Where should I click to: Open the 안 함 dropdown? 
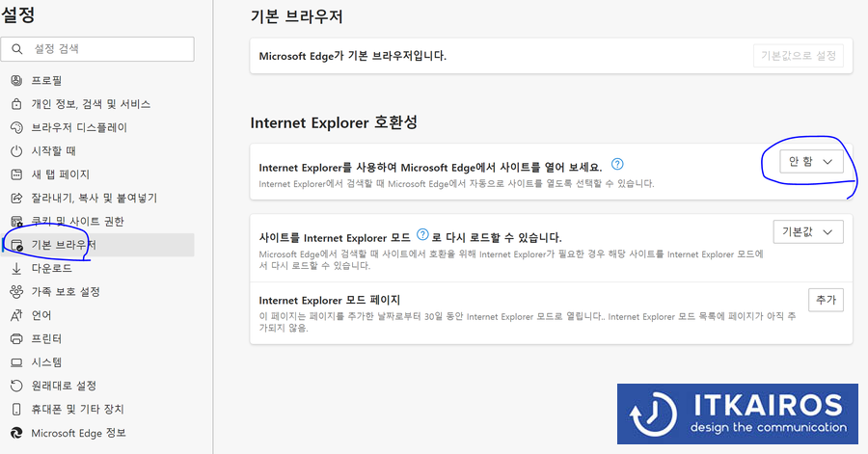coord(811,162)
